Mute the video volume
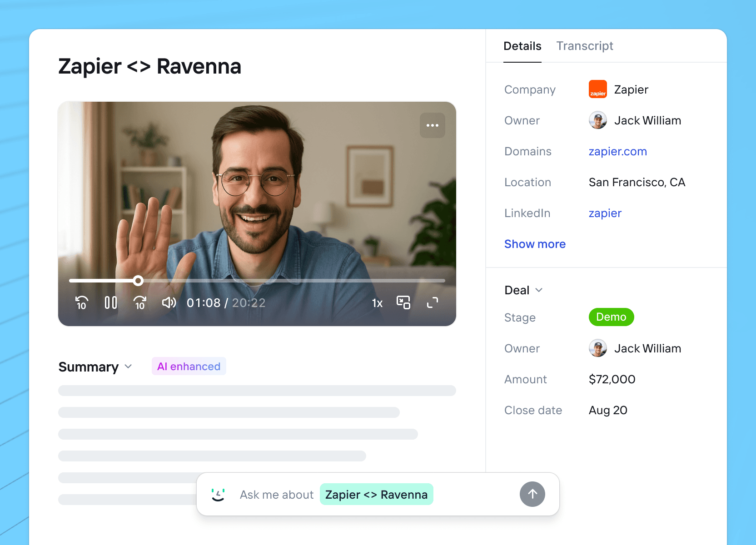The image size is (756, 545). point(169,302)
